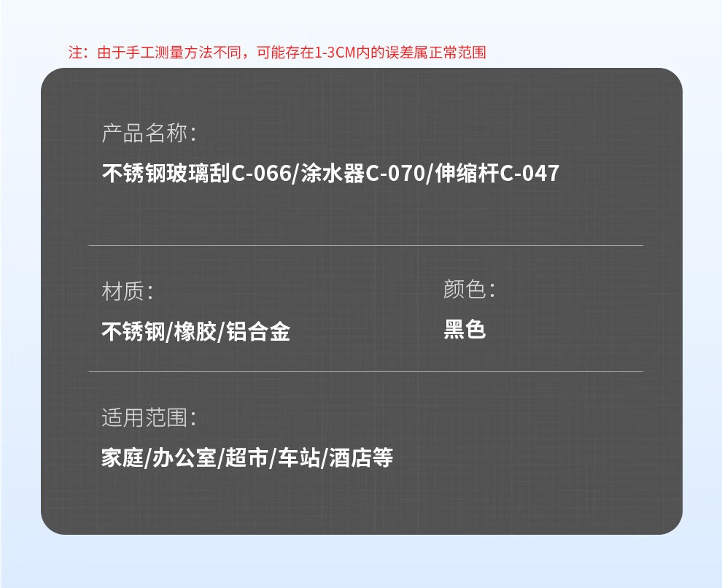Click the divider line above 适用范围
The height and width of the screenshot is (588, 722).
[x=365, y=371]
